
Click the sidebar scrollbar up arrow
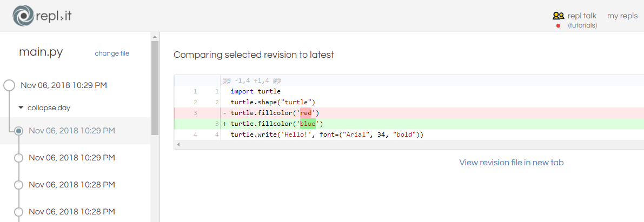(x=155, y=37)
